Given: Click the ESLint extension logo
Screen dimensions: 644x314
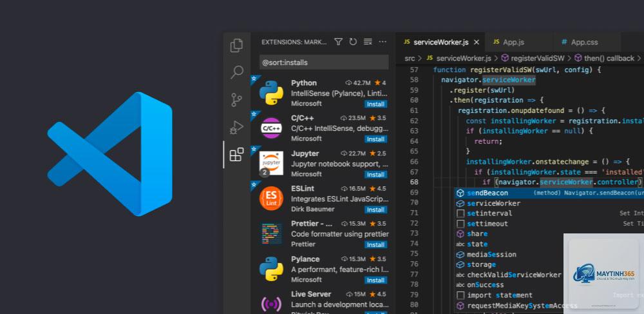Looking at the screenshot, I should (x=271, y=199).
